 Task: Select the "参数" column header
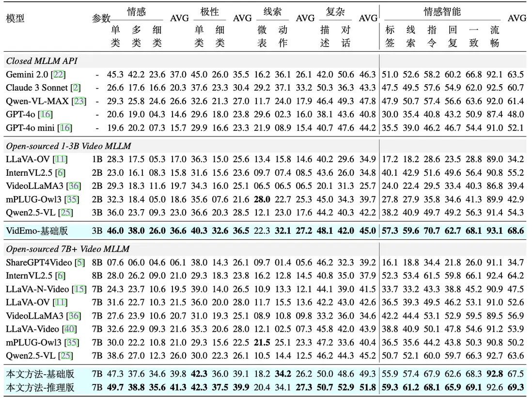(101, 18)
